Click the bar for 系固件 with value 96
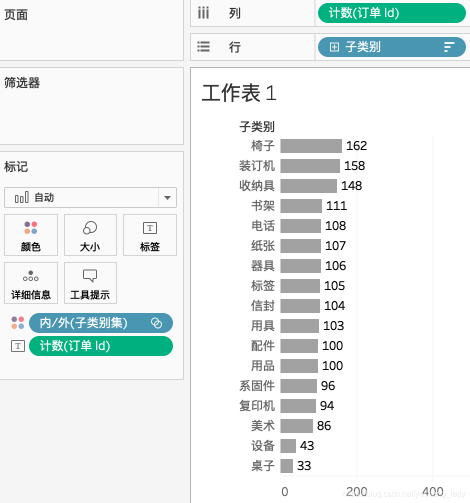 pos(298,386)
